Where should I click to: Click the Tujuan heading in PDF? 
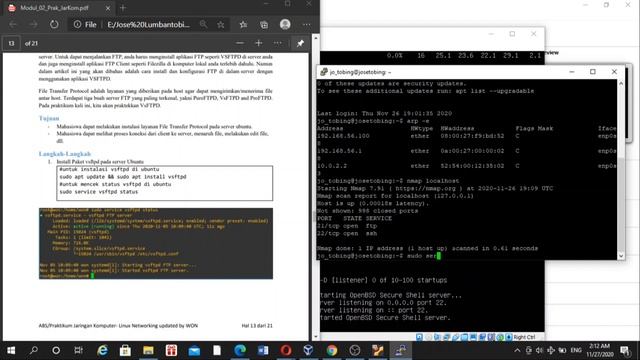[x=49, y=118]
